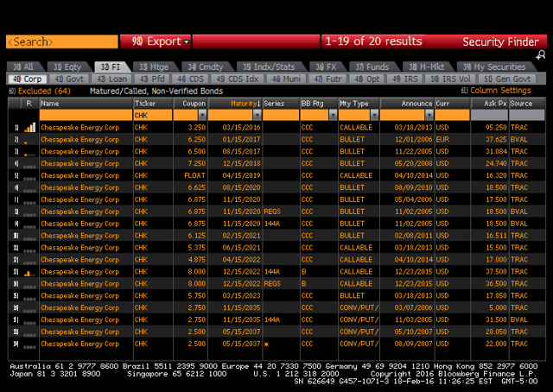
Task: Select the Corp sub-tab
Action: [28, 79]
